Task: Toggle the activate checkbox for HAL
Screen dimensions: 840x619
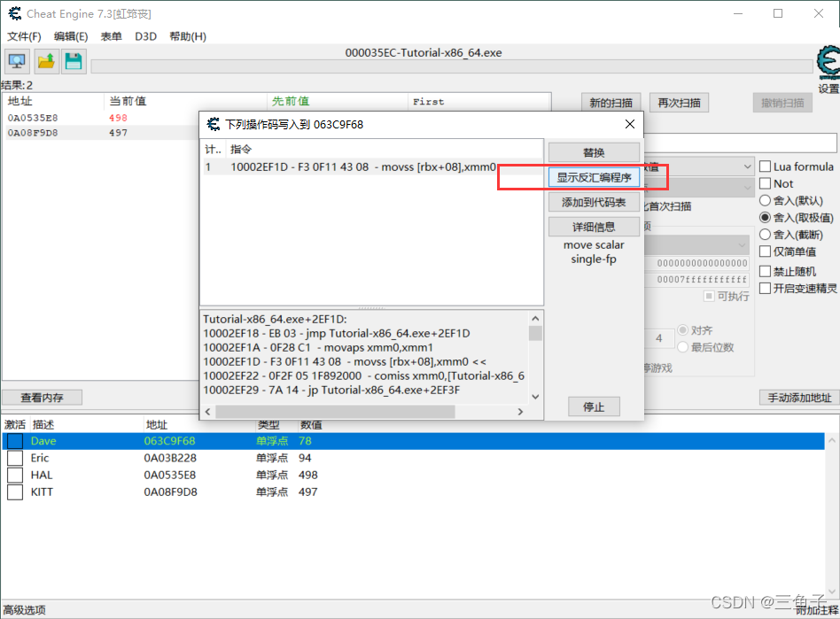Action: [15, 475]
